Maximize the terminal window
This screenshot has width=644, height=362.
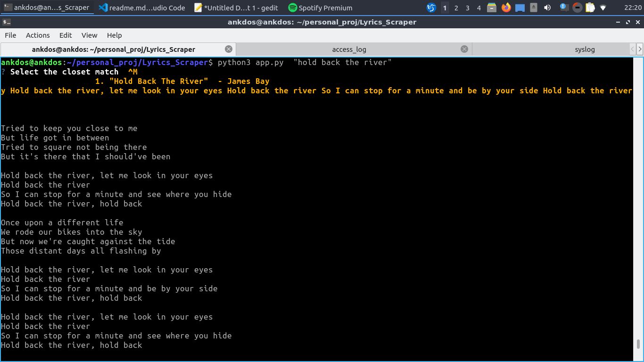(x=628, y=22)
